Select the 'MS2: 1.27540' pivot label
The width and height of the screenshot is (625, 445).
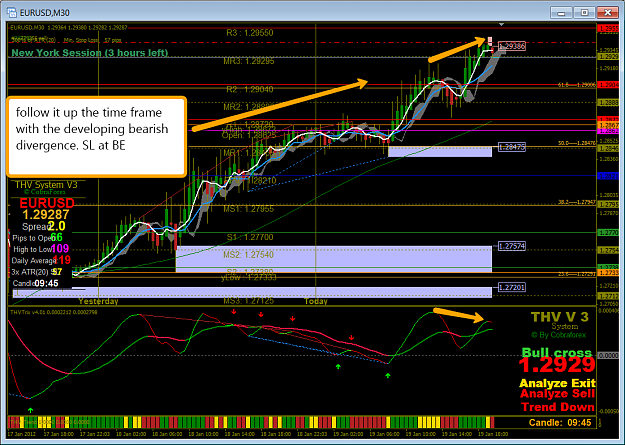249,254
